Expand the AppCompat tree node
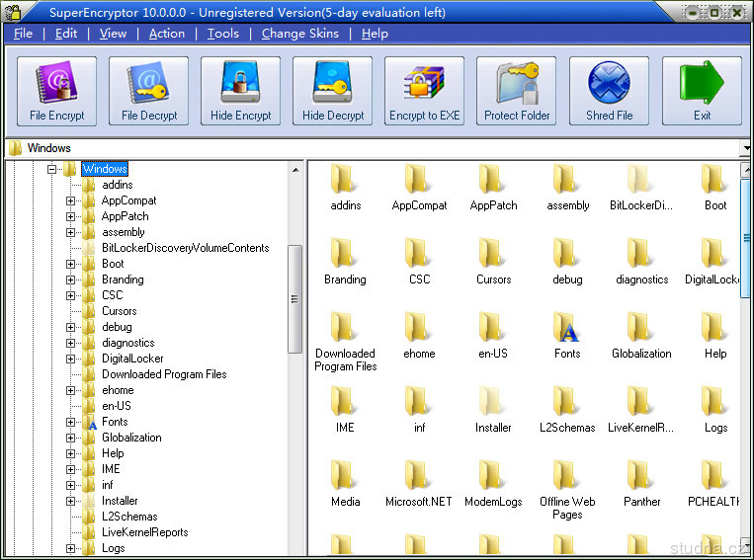Image resolution: width=754 pixels, height=560 pixels. (x=71, y=200)
